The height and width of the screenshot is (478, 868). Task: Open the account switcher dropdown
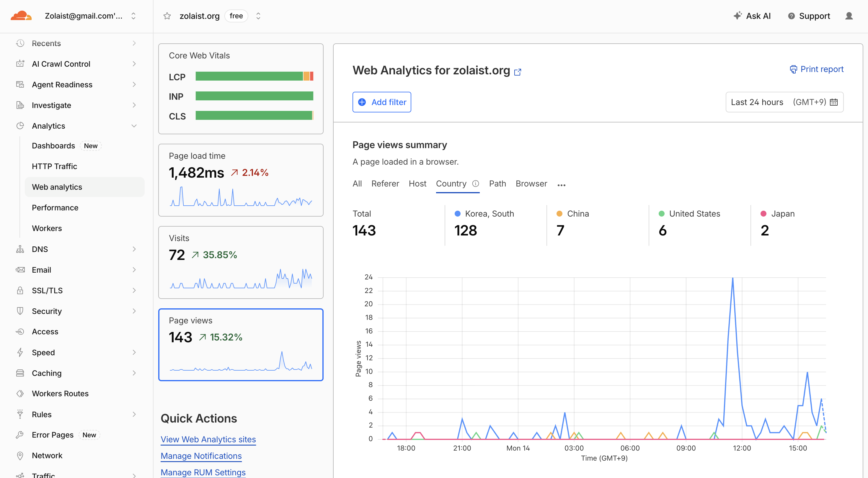point(133,16)
